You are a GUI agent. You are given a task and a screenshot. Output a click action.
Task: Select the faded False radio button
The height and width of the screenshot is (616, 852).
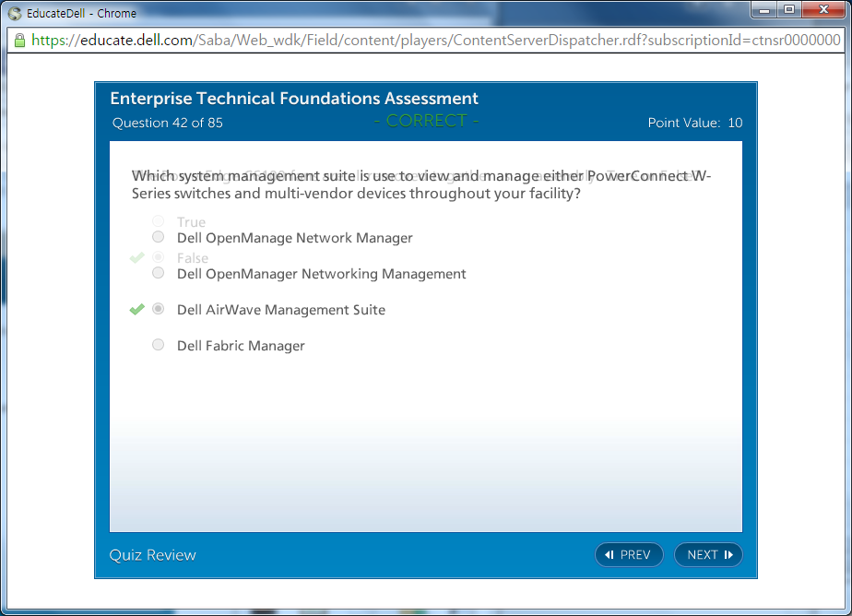pyautogui.click(x=159, y=257)
